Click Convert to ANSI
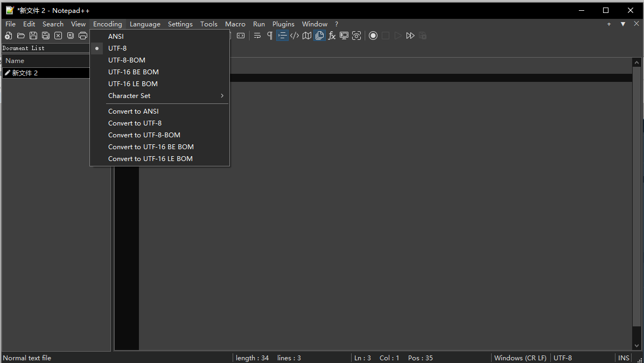Viewport: 644px width, 363px height. (x=159, y=111)
